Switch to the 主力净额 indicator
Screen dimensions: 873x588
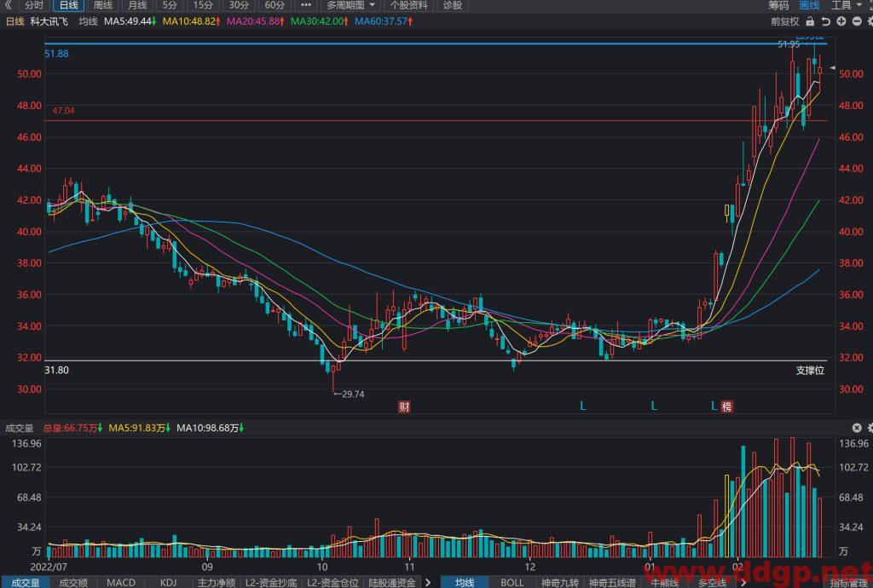point(216,582)
